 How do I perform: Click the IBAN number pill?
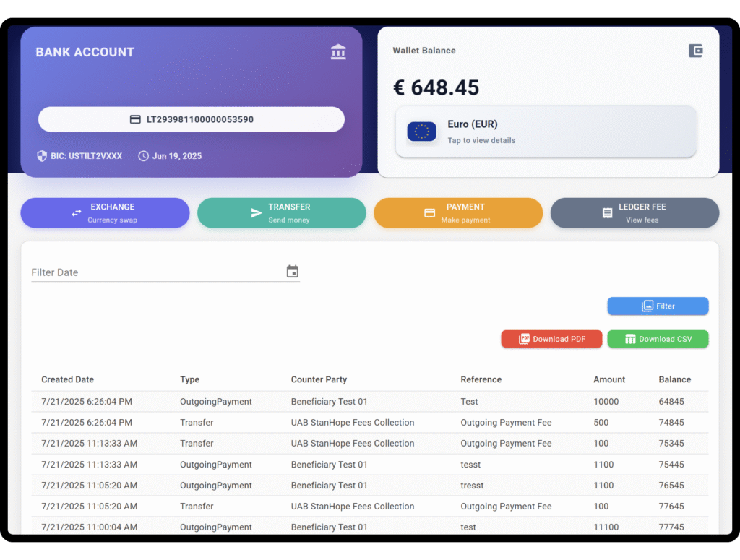(192, 119)
